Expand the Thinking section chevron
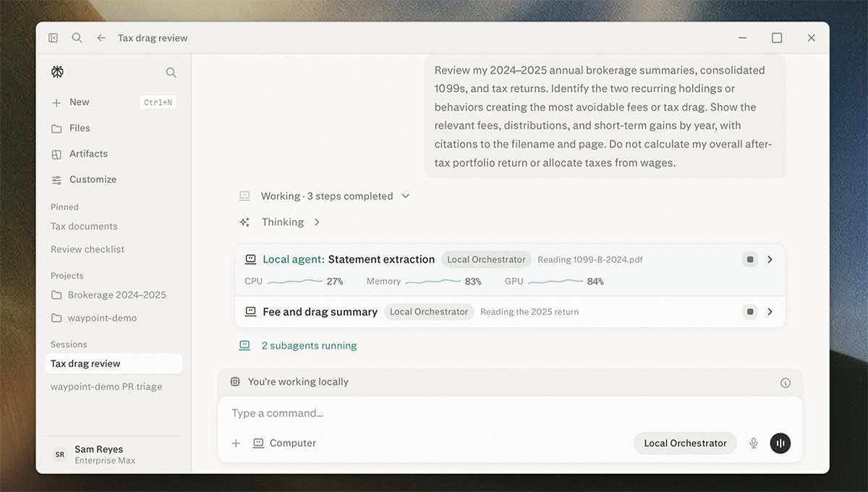The width and height of the screenshot is (868, 492). [317, 222]
